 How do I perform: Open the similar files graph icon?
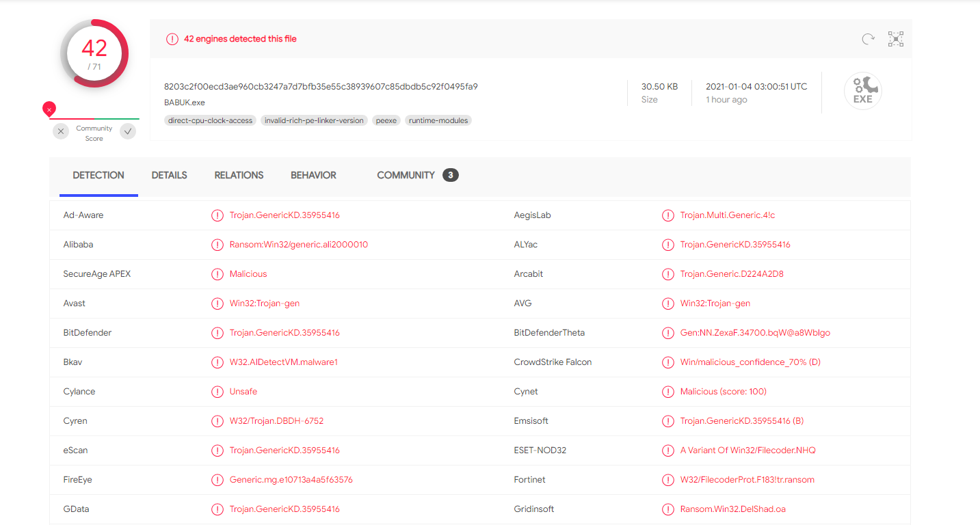pyautogui.click(x=895, y=39)
